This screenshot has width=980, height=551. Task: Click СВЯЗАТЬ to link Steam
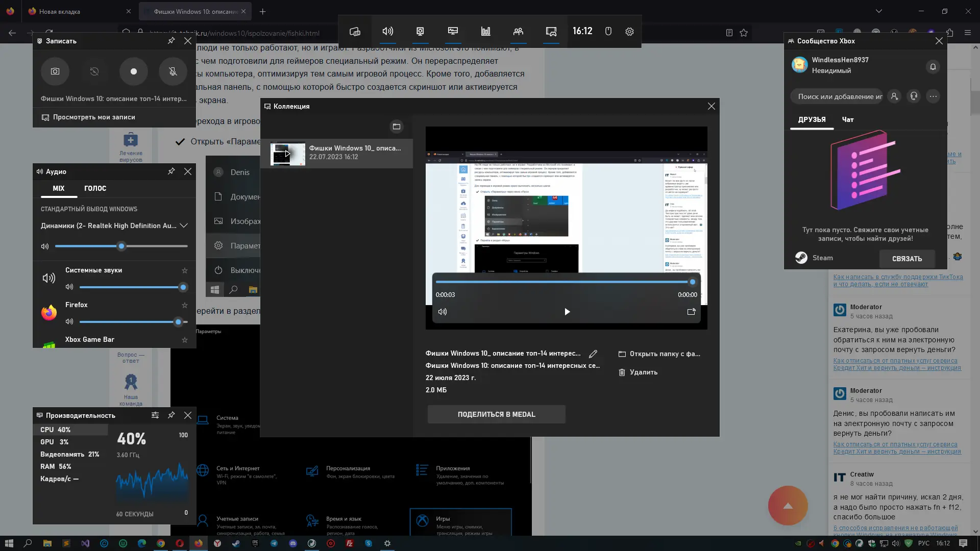pyautogui.click(x=907, y=259)
